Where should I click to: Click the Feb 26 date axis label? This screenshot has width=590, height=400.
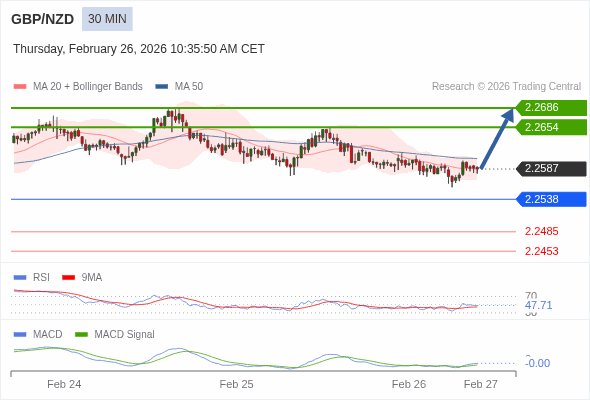point(409,385)
